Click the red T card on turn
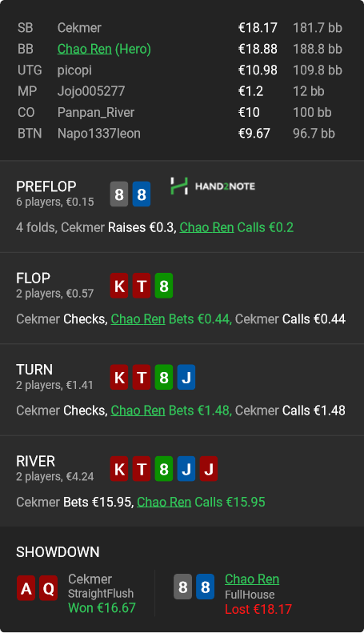This screenshot has width=364, height=633. coord(142,378)
